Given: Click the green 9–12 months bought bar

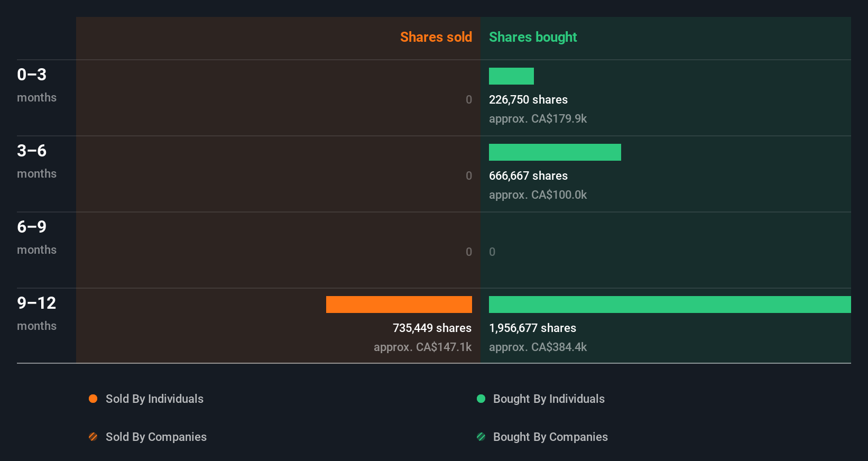Looking at the screenshot, I should [670, 305].
